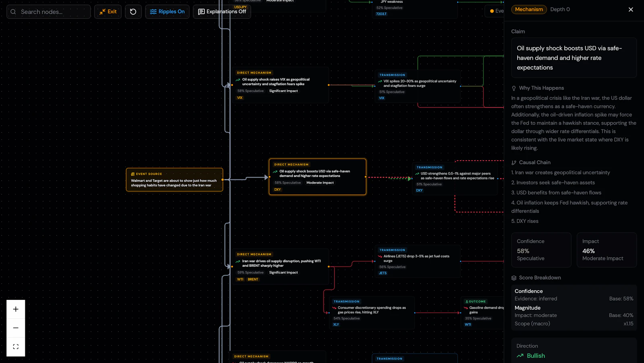The image size is (644, 363).
Task: Click the downward trend icon on Consumer discretionary node
Action: tap(334, 308)
